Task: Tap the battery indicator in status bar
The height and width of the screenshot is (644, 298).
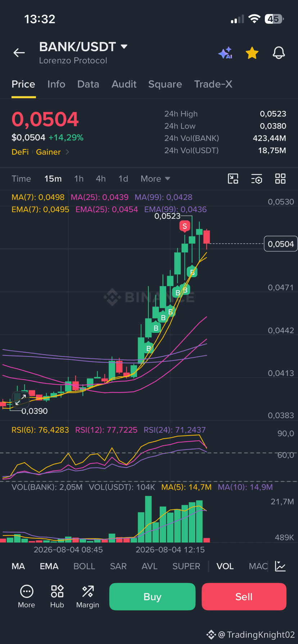Action: [274, 19]
